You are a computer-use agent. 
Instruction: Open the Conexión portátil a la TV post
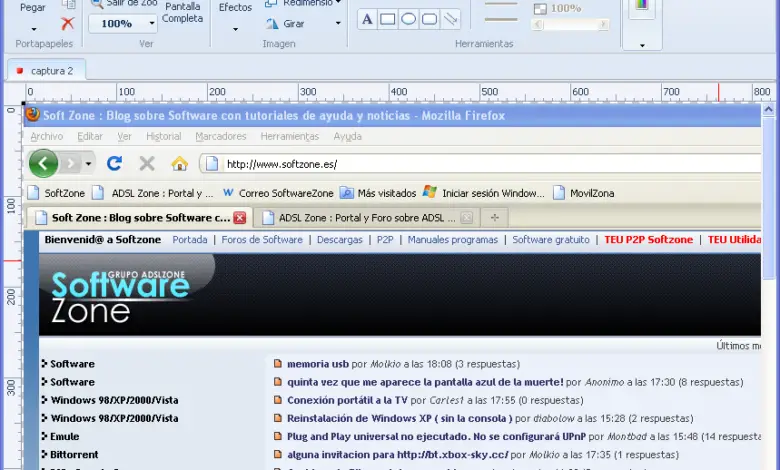click(x=347, y=400)
